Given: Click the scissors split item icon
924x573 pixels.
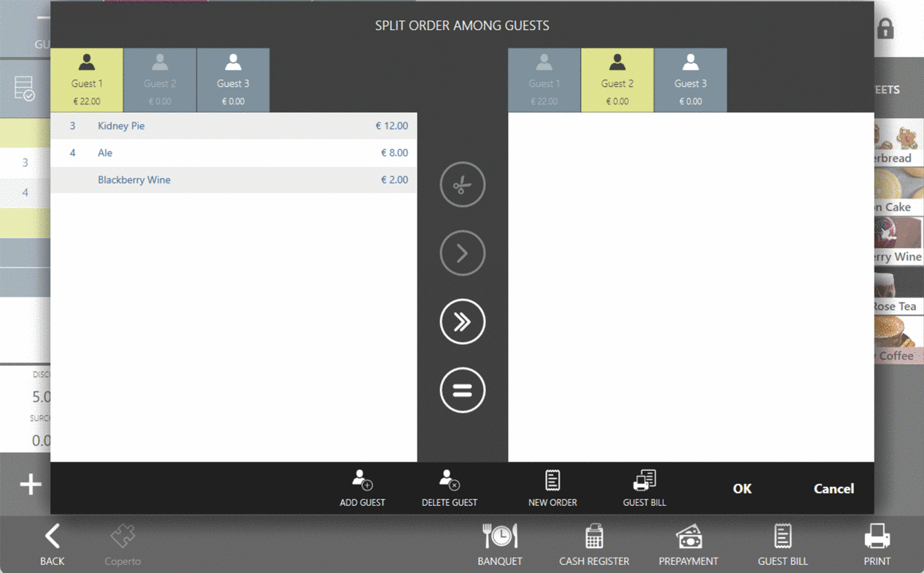Looking at the screenshot, I should point(462,185).
